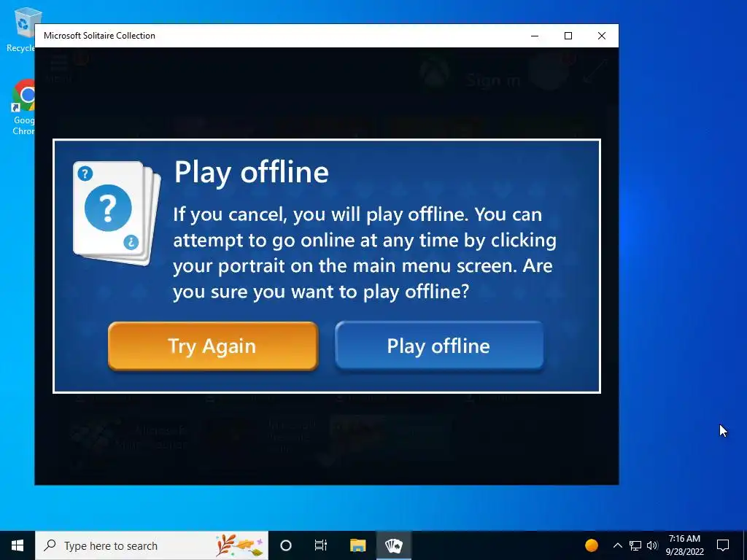Viewport: 747px width, 560px height.
Task: Open the network status tray icon
Action: click(635, 545)
